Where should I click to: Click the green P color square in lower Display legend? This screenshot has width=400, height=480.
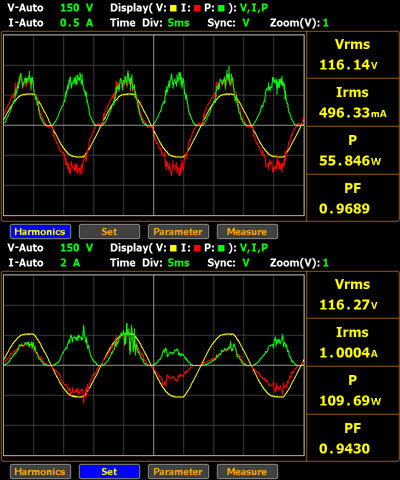221,248
